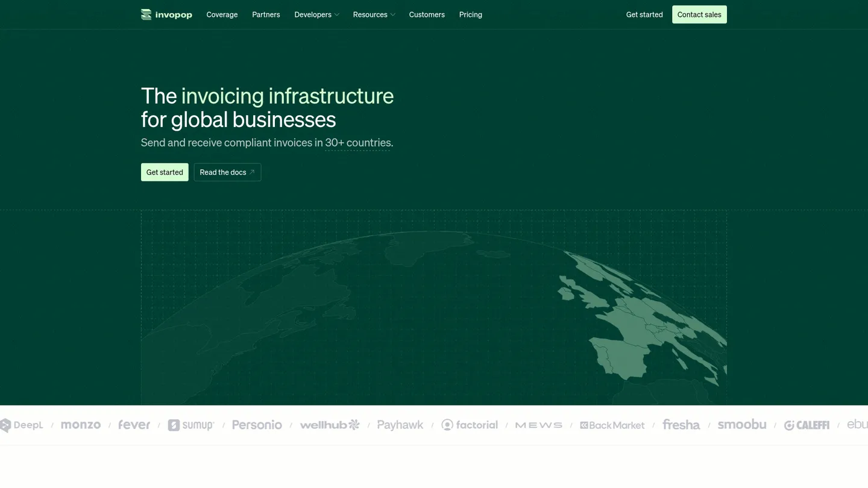Expand the Developers dropdown menu
Image resolution: width=868 pixels, height=488 pixels.
(316, 14)
